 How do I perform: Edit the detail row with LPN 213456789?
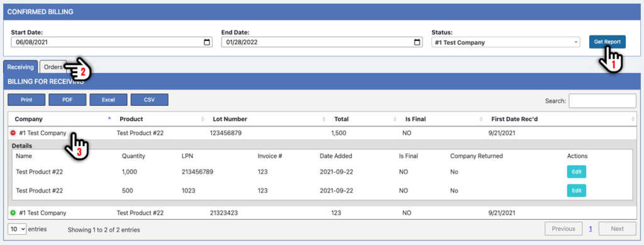577,172
